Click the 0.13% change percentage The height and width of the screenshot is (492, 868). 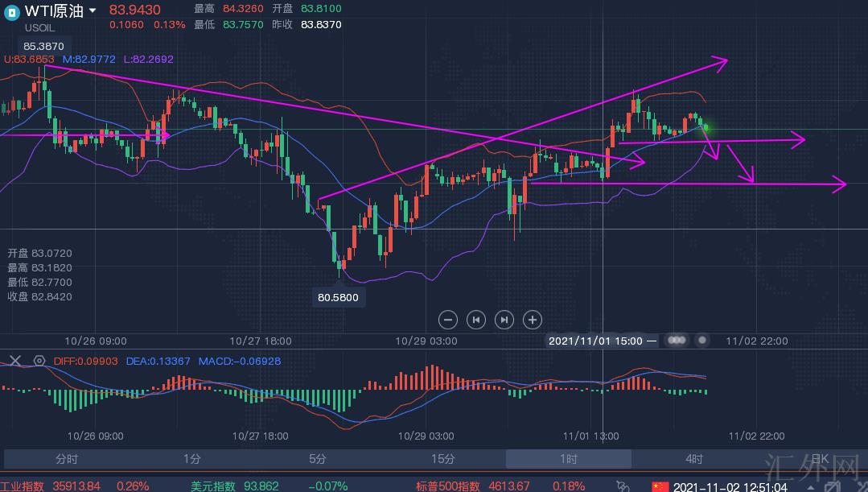coord(170,25)
